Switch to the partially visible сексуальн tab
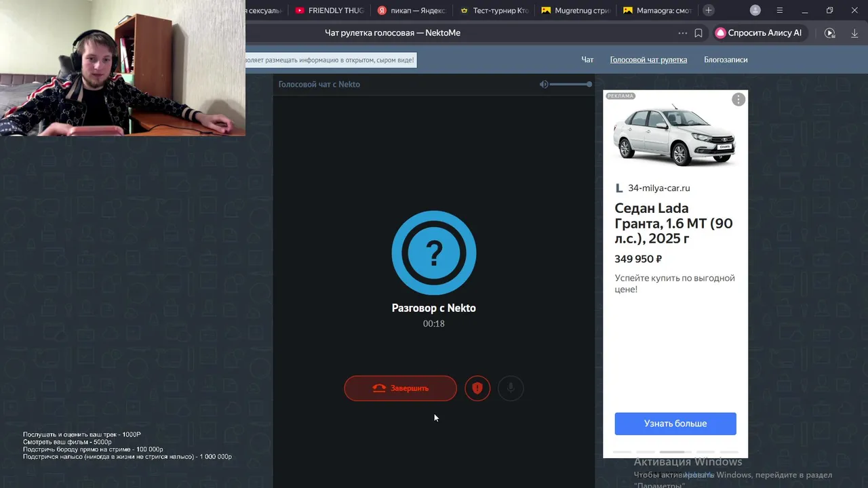This screenshot has width=868, height=488. [265, 10]
